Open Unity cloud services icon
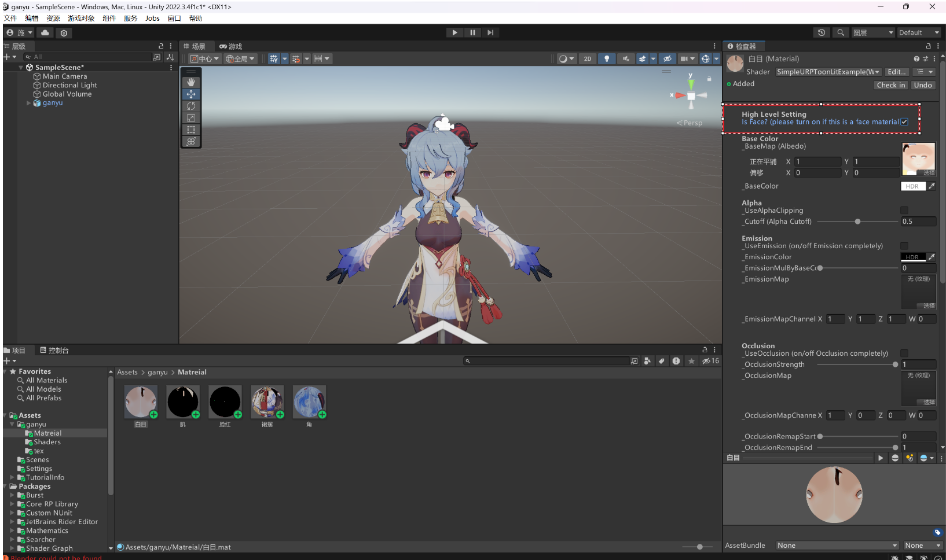 click(x=45, y=32)
